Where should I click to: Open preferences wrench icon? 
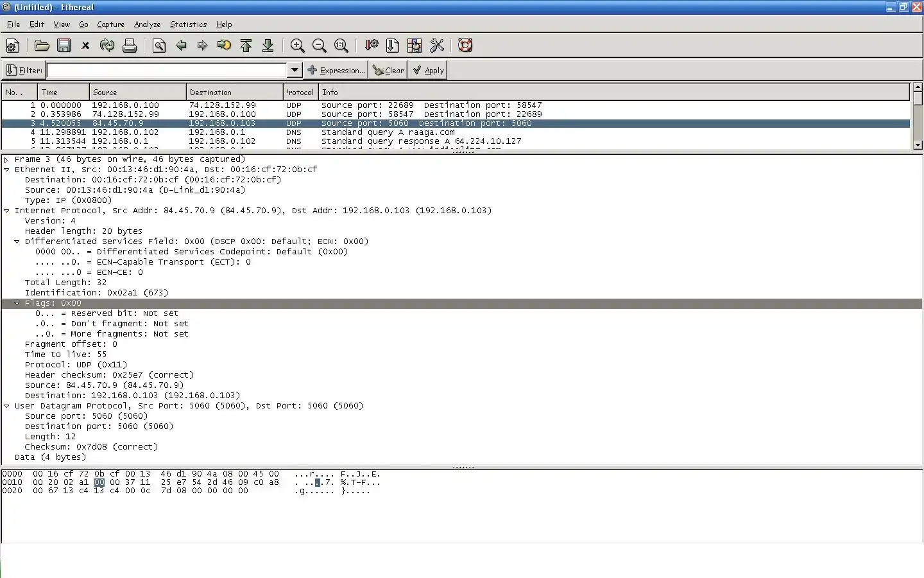(437, 46)
